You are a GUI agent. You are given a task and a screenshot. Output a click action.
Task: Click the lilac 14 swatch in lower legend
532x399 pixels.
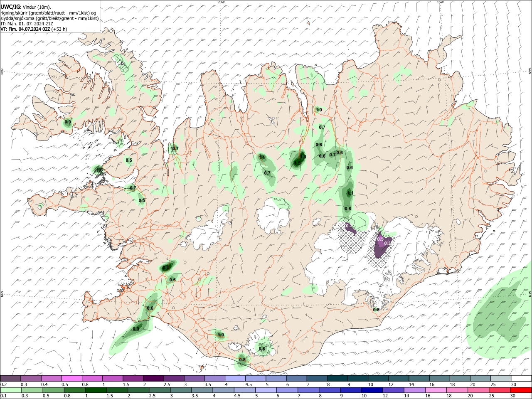click(x=414, y=390)
